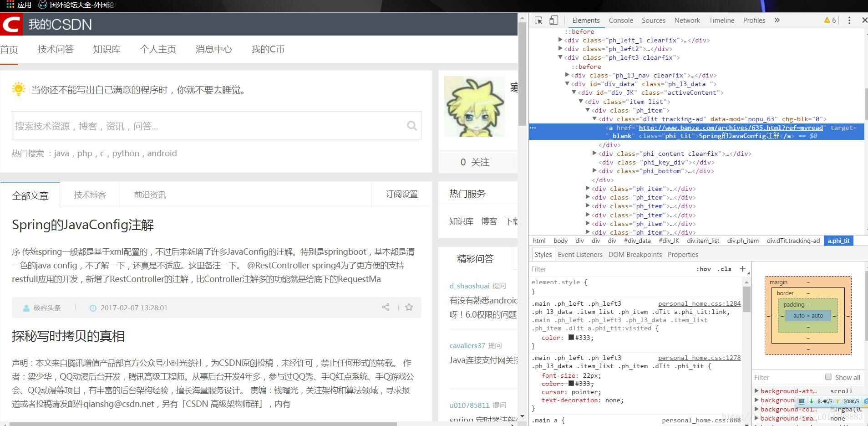
Task: Expand the phi_bottom div node
Action: click(x=594, y=171)
